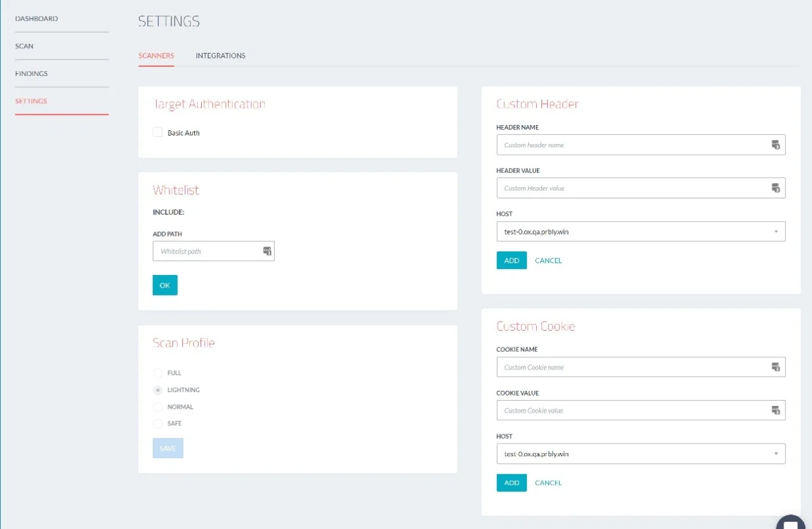Open the Scan menu item
This screenshot has width=812, height=529.
click(24, 46)
